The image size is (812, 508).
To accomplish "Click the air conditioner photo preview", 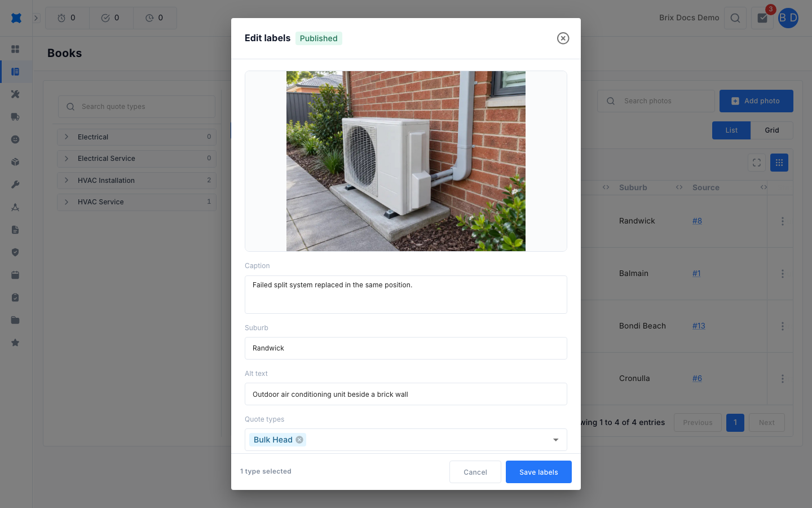I will pyautogui.click(x=406, y=161).
